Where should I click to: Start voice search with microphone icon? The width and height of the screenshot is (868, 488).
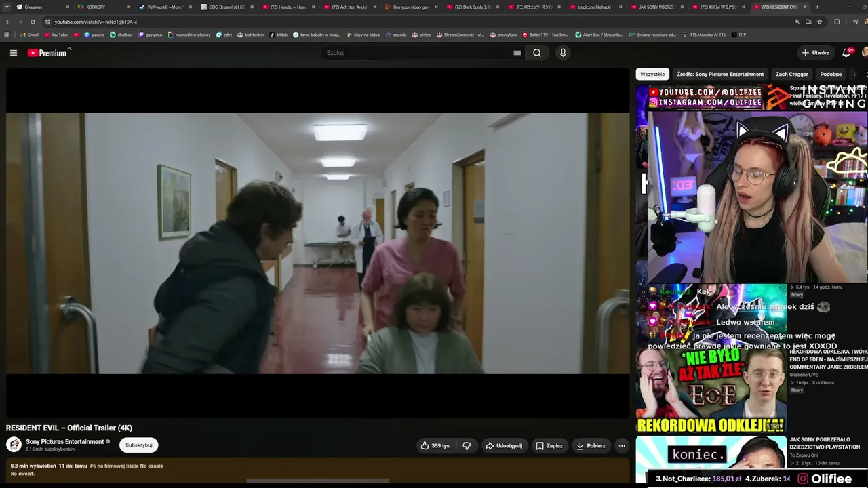563,53
